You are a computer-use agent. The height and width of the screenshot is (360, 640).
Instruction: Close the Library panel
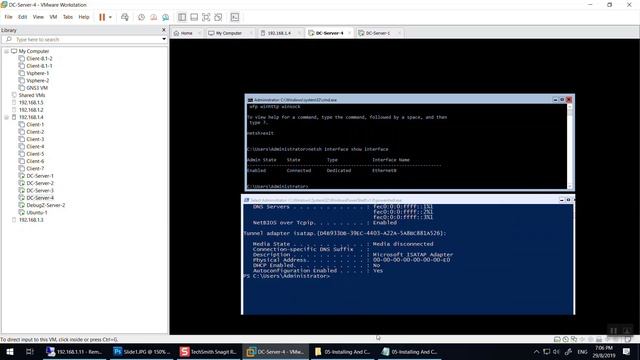(x=164, y=30)
